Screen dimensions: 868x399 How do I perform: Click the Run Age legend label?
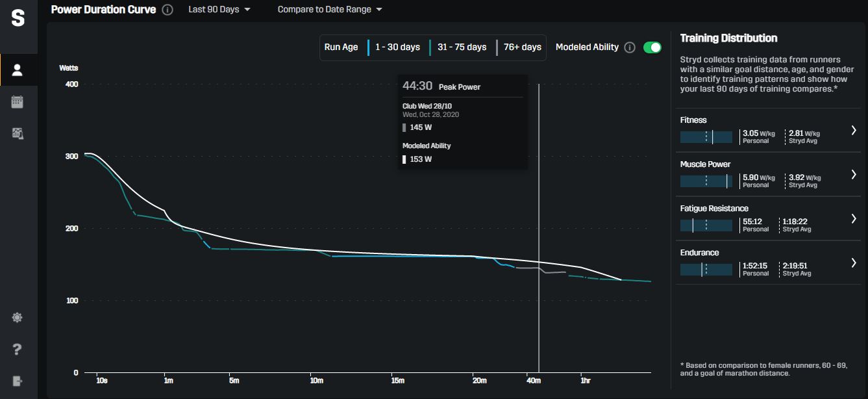click(x=341, y=47)
